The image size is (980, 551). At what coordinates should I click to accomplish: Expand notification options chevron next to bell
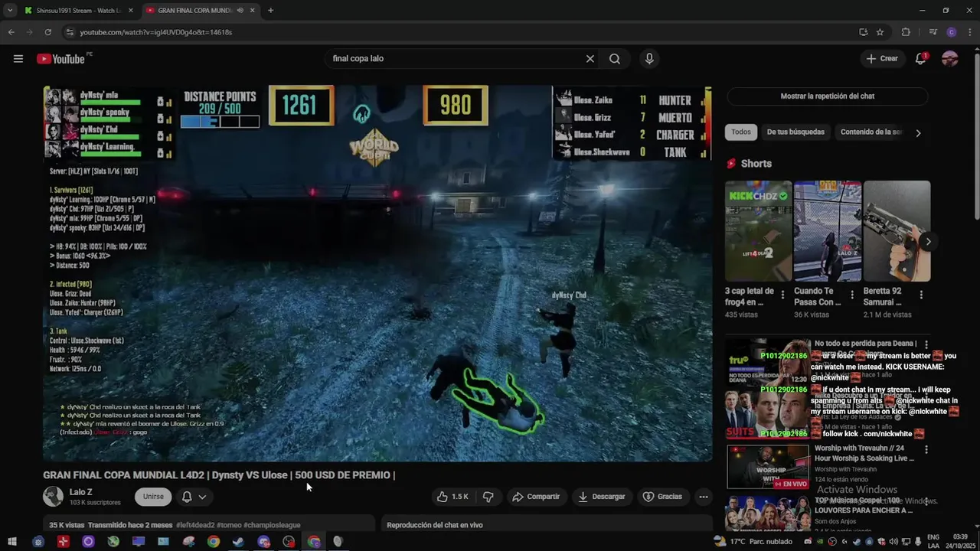click(x=203, y=497)
